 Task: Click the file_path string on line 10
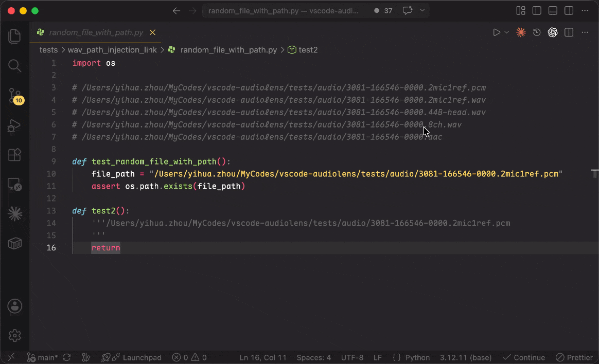[356, 174]
